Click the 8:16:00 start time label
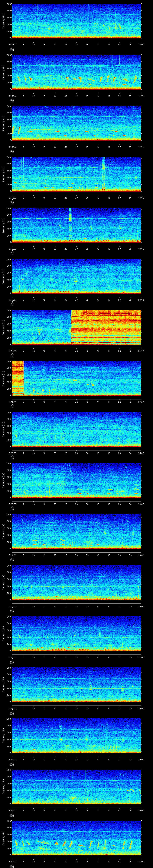The height and width of the screenshot is (868, 153). coord(12,147)
